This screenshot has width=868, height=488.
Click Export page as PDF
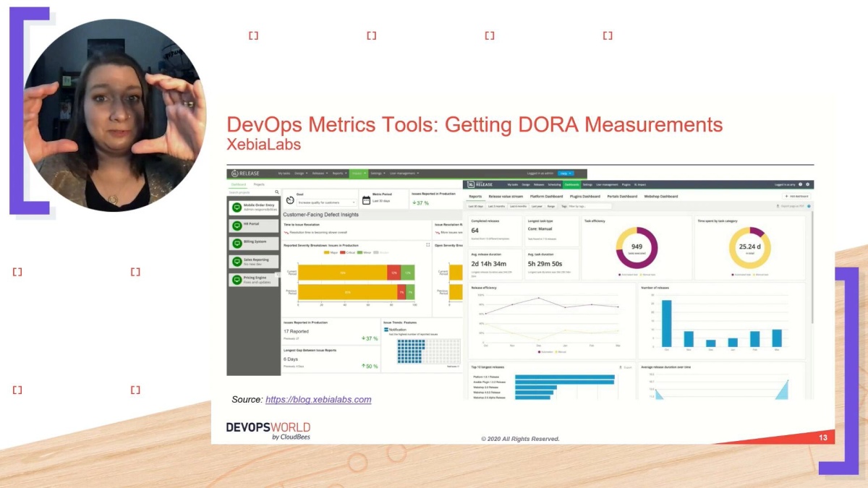tap(791, 206)
